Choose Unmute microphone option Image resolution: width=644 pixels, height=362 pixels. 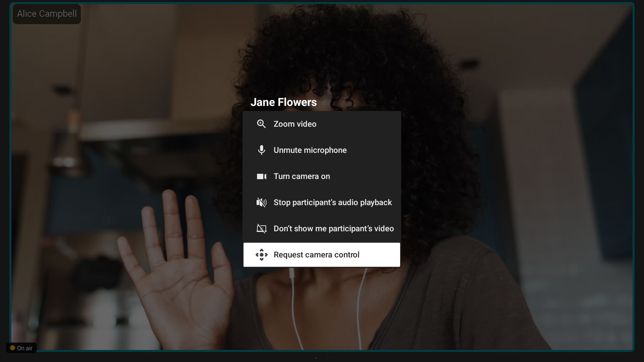point(322,150)
